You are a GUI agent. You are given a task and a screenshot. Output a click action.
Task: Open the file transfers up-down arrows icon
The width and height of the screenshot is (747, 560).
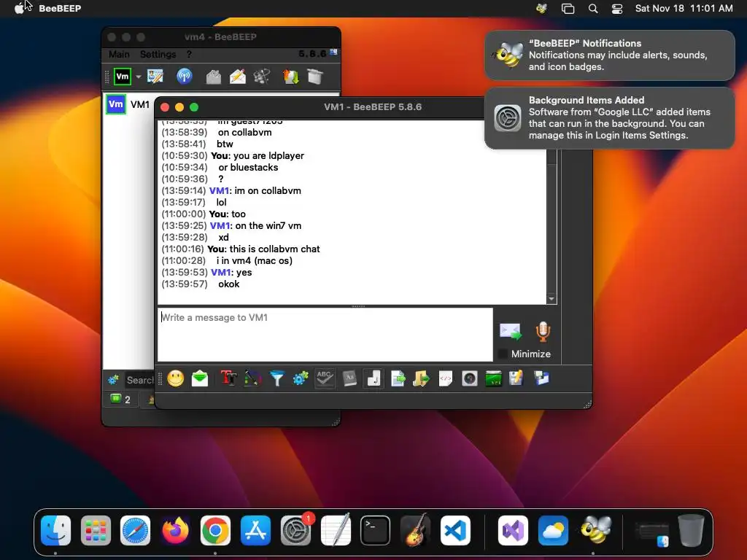pos(290,77)
